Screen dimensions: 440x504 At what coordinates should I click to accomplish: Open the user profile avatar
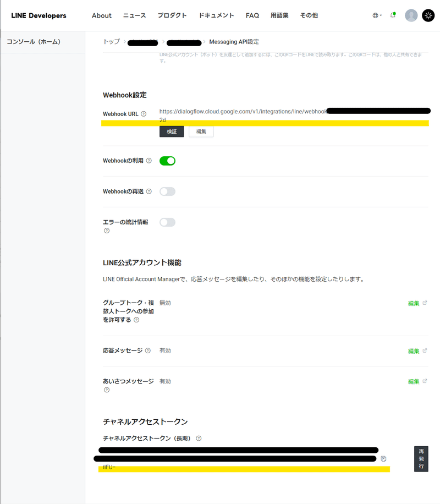411,15
